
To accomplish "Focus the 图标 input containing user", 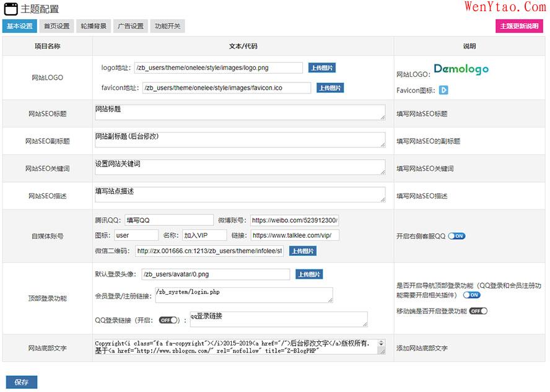I will coord(136,235).
